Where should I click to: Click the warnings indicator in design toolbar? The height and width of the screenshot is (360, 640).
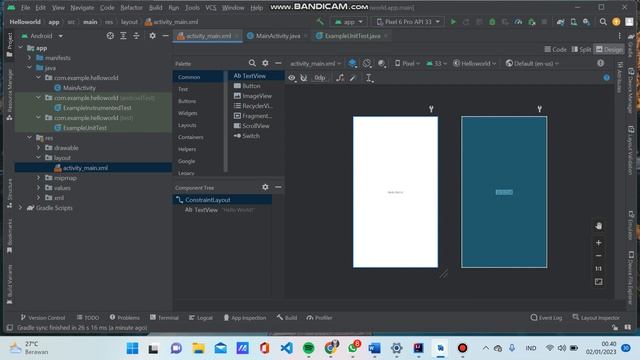coord(600,63)
